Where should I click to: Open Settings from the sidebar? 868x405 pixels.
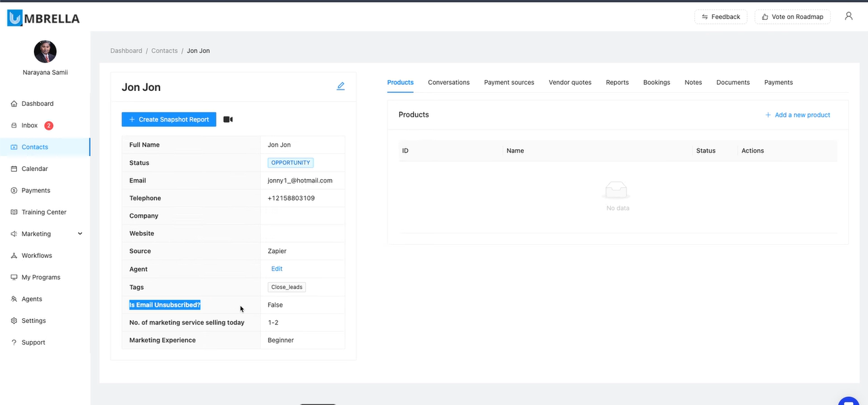pos(45,321)
